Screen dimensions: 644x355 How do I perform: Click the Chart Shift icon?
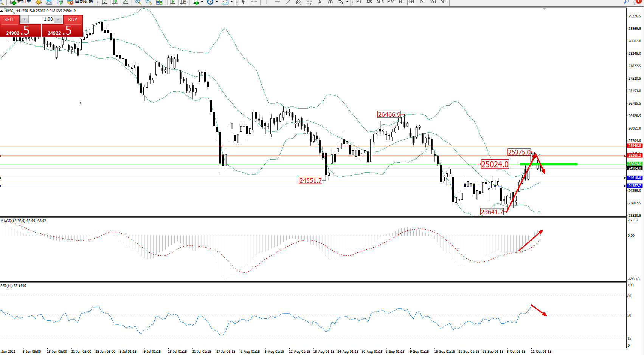pyautogui.click(x=183, y=2)
